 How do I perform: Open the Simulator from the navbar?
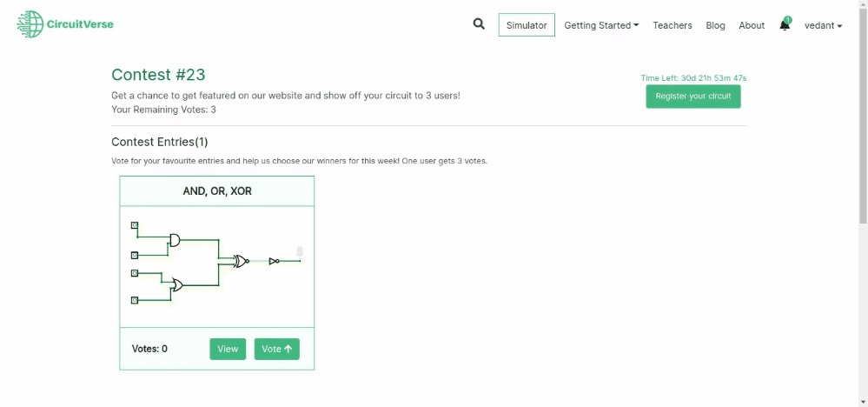pyautogui.click(x=527, y=25)
